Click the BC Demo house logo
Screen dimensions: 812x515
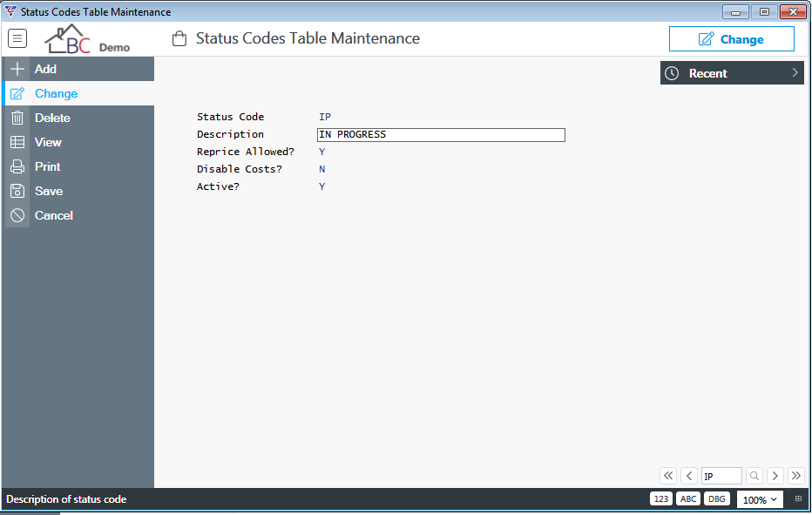87,39
